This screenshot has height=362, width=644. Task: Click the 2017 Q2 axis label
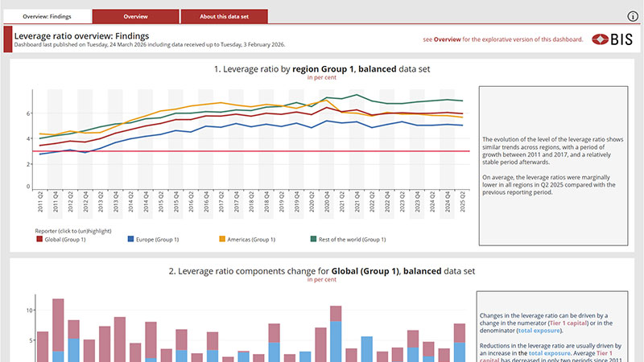(221, 202)
